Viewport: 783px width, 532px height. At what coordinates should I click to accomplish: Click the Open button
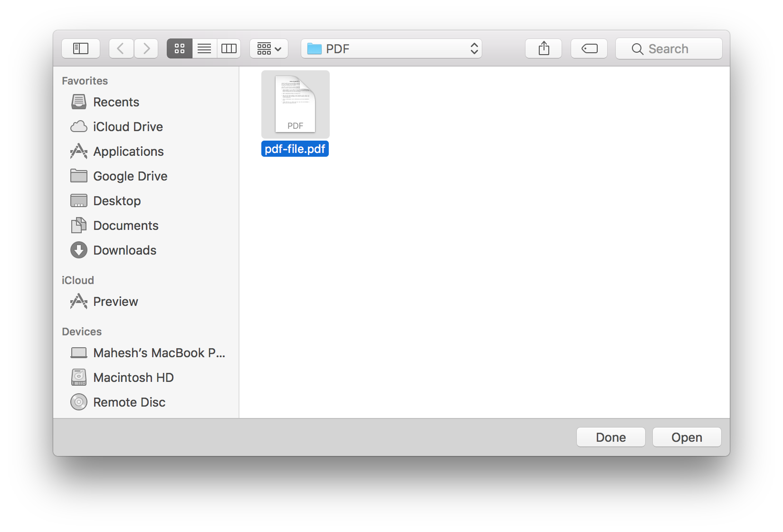click(687, 437)
